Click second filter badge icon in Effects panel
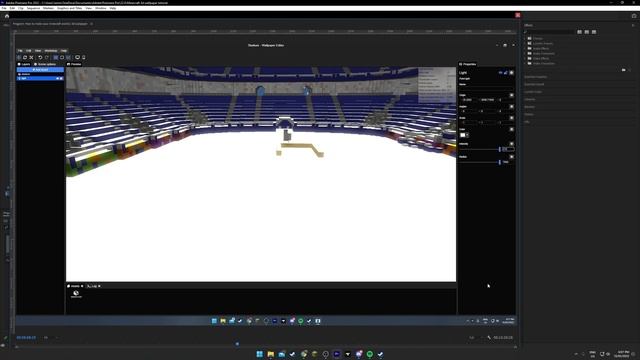 point(587,32)
